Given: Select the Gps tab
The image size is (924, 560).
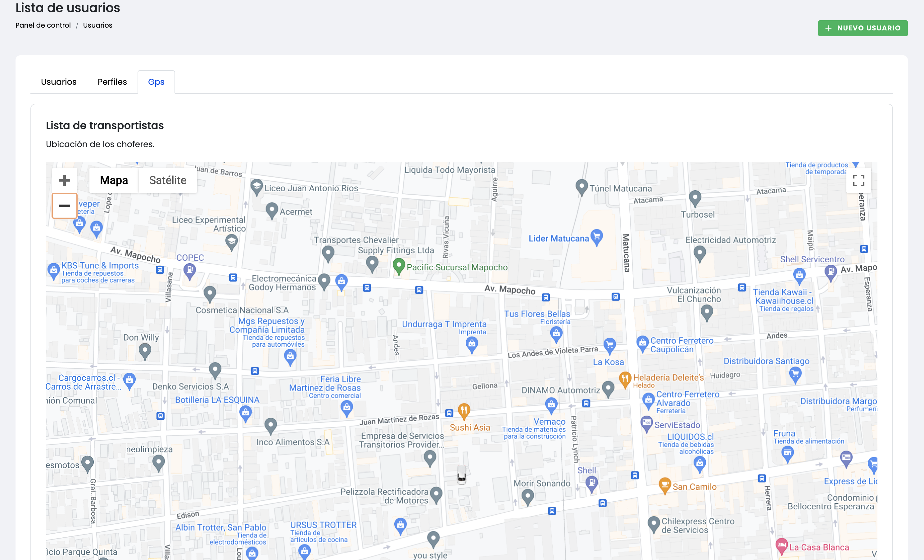Looking at the screenshot, I should click(156, 82).
